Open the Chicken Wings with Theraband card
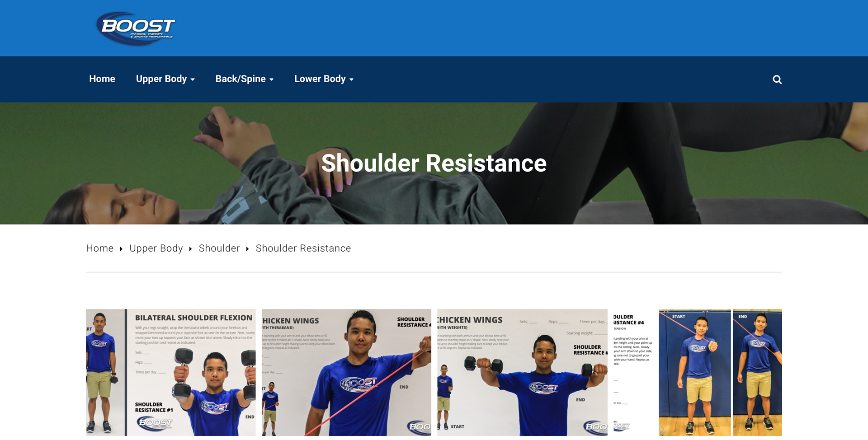 point(347,373)
